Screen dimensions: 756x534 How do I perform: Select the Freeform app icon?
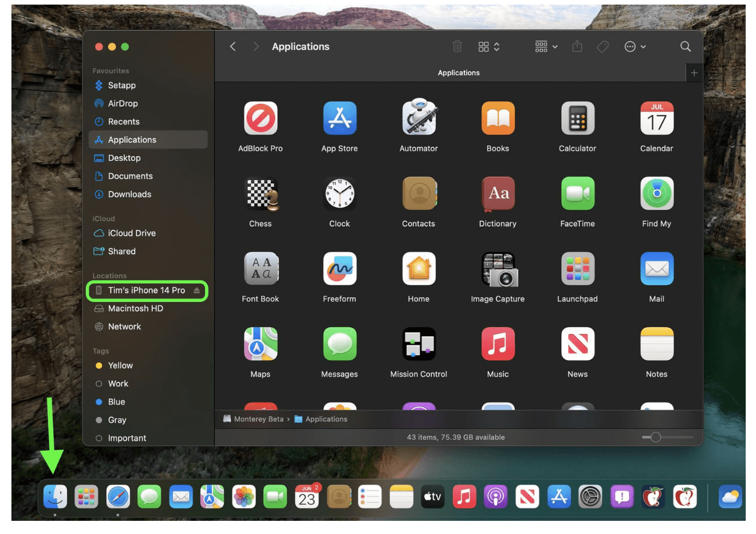pyautogui.click(x=340, y=269)
